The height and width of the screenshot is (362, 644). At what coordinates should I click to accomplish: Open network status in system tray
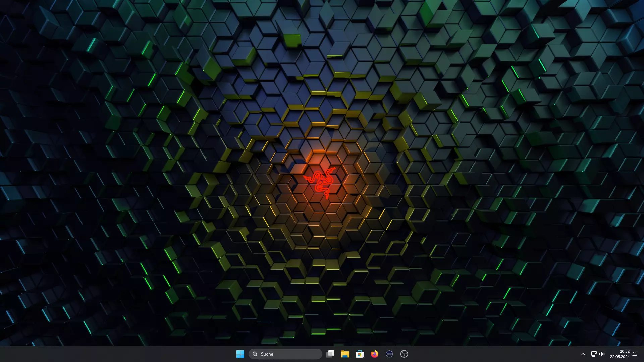pos(594,354)
